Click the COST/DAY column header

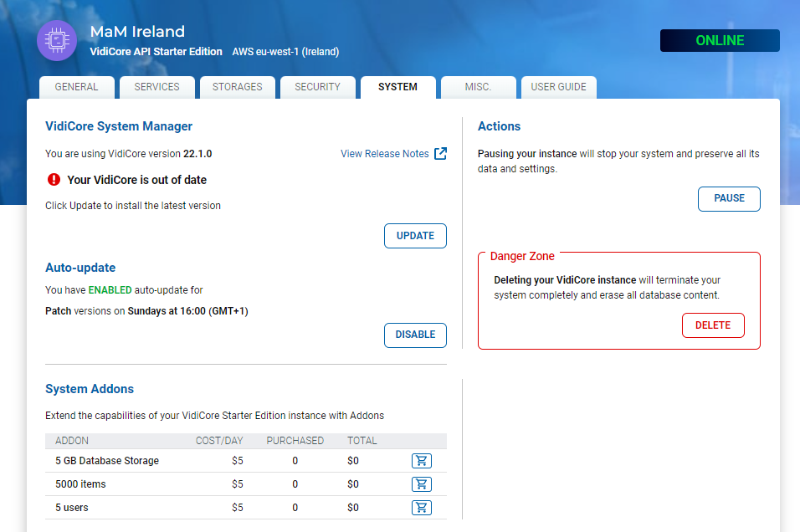[219, 441]
